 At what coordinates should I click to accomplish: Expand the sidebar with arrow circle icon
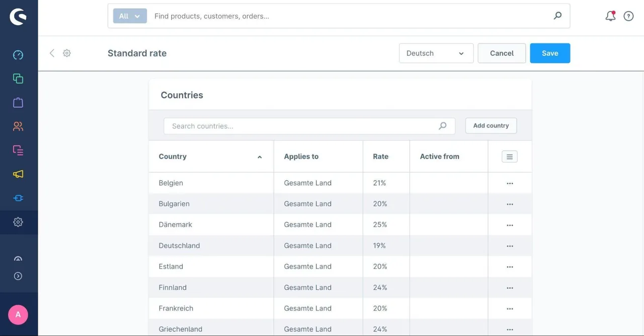click(x=18, y=276)
